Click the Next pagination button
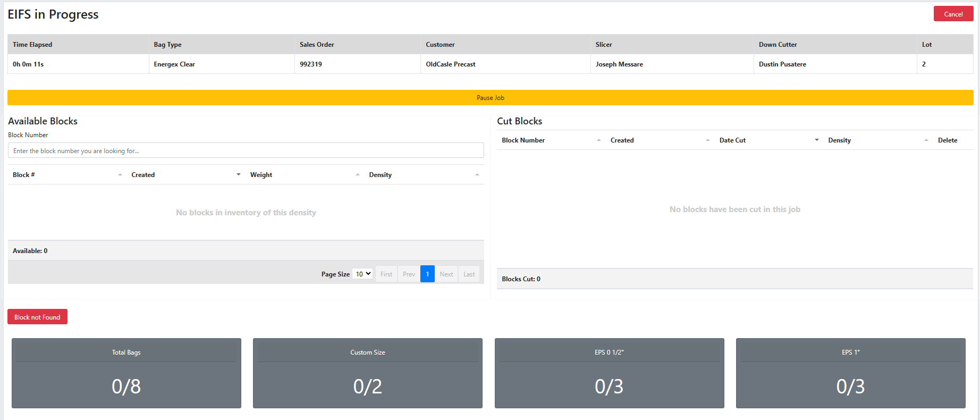Screen dimensions: 980x420 (446, 274)
